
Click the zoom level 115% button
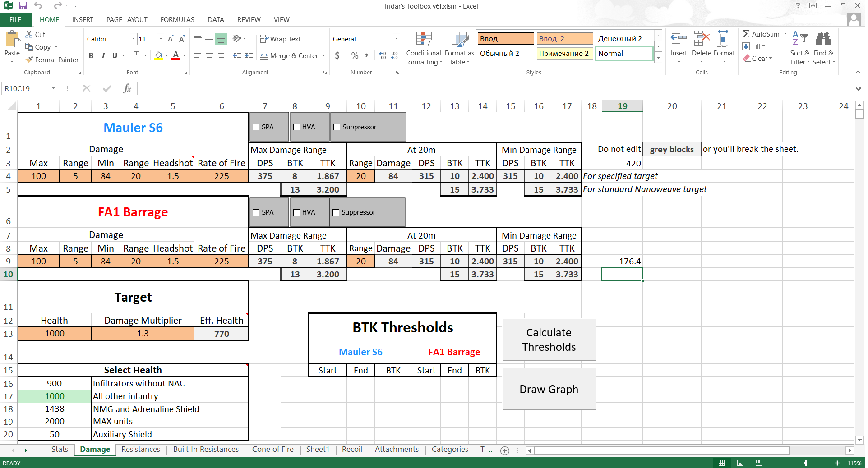click(854, 463)
